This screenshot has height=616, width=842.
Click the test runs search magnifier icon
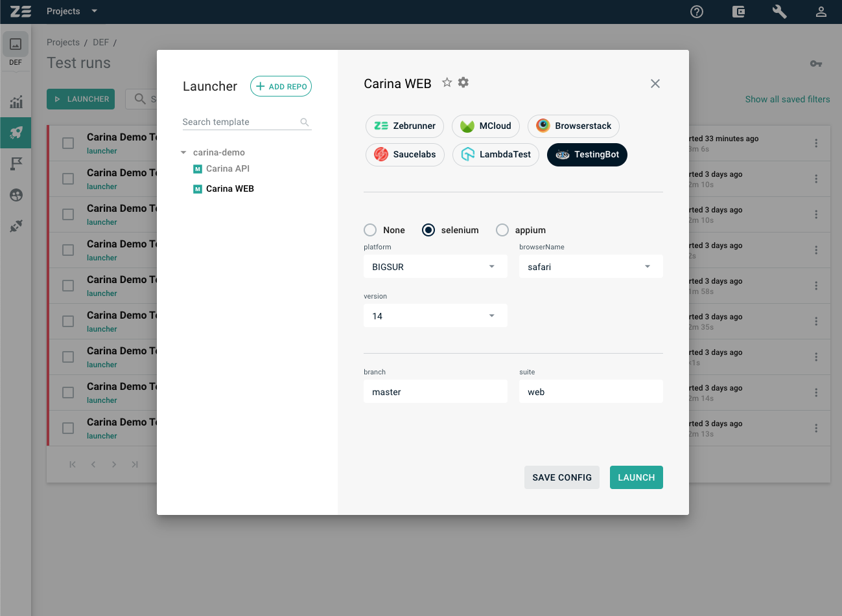(x=139, y=99)
